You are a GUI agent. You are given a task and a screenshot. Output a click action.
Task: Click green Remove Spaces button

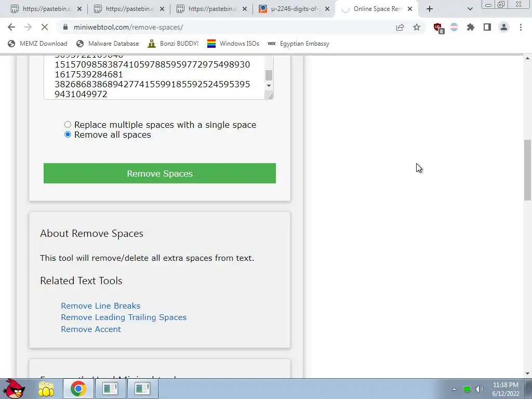pyautogui.click(x=159, y=174)
